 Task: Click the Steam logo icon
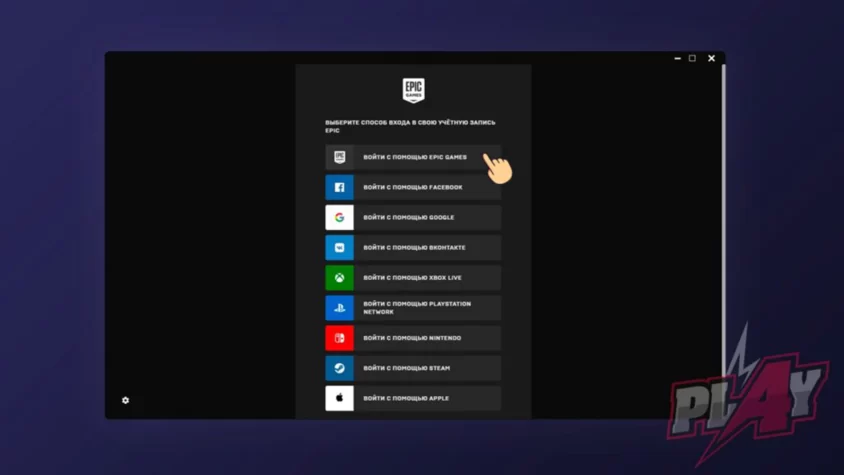click(x=339, y=368)
